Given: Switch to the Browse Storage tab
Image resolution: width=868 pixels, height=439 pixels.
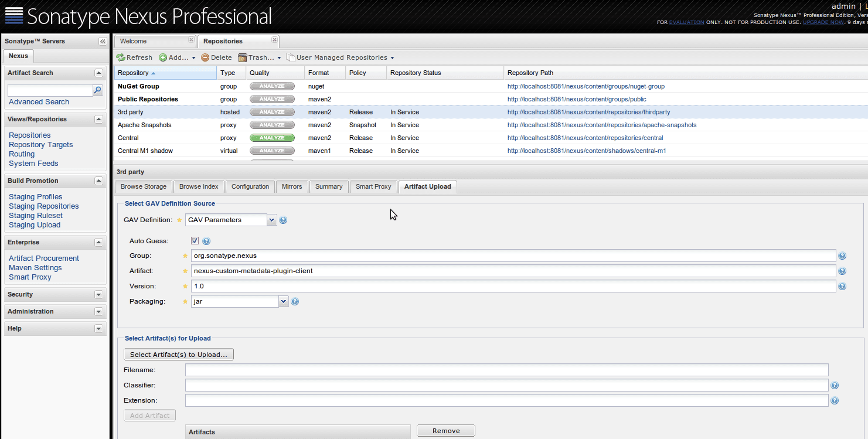Looking at the screenshot, I should coord(144,186).
